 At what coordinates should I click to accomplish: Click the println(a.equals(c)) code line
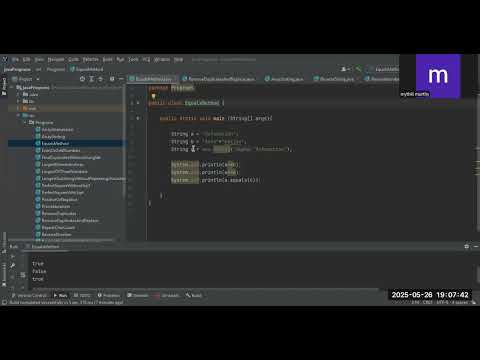(x=215, y=180)
